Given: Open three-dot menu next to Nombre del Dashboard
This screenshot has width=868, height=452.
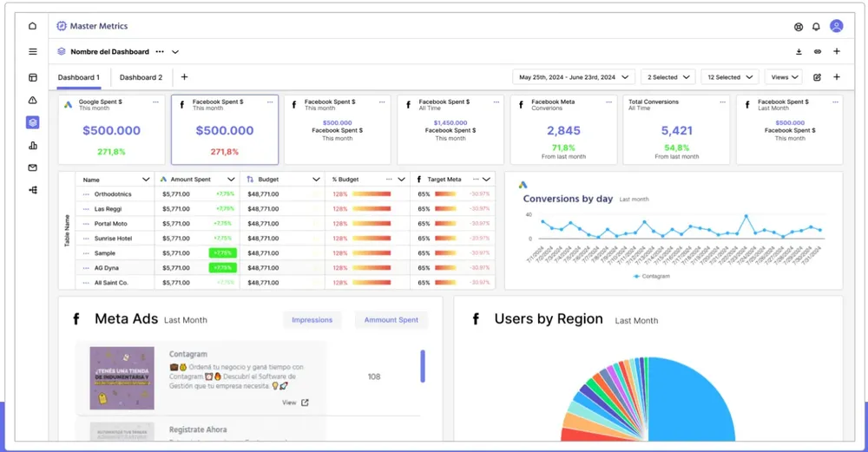Looking at the screenshot, I should coord(160,51).
